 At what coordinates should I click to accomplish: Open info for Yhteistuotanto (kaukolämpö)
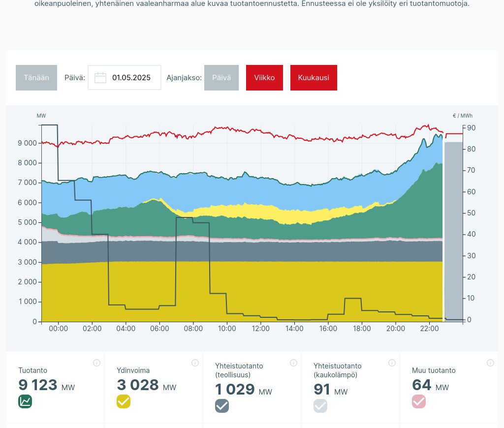click(x=392, y=363)
